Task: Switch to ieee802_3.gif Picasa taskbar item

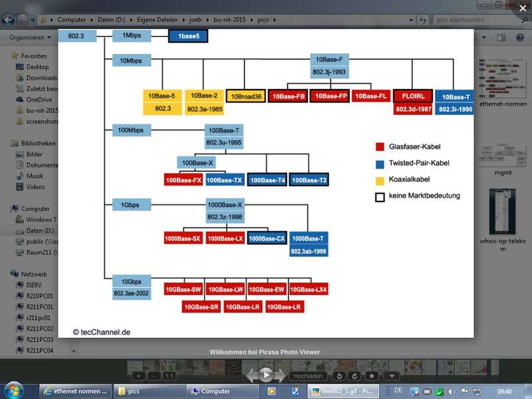Action: coord(344,391)
